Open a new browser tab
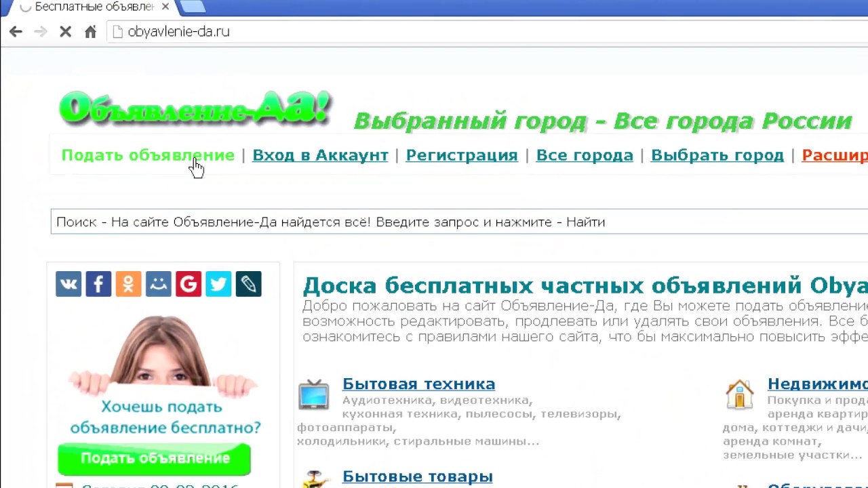 (x=193, y=7)
